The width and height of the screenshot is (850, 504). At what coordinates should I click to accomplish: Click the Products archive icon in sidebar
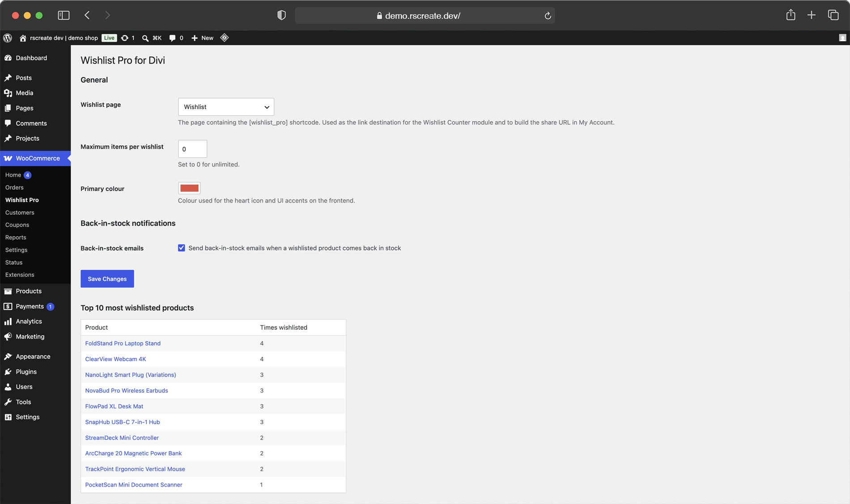click(8, 291)
